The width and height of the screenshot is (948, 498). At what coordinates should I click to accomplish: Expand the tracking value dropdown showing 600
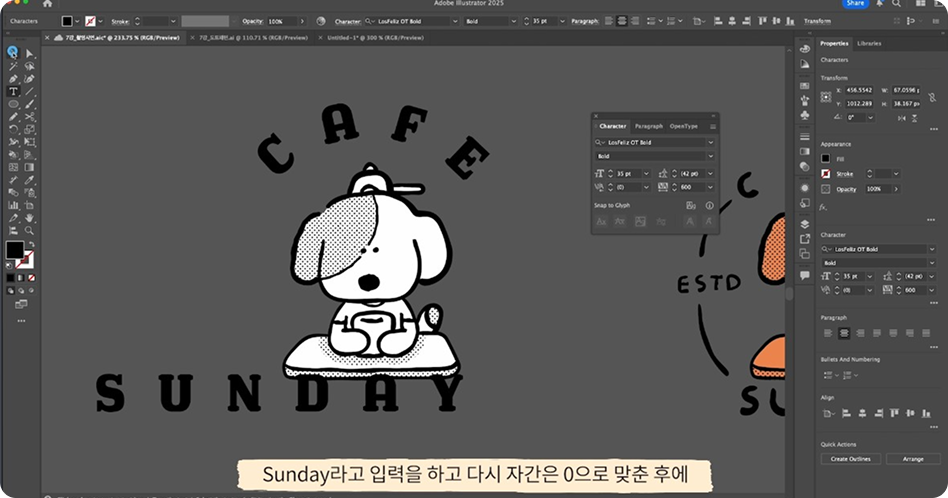click(712, 186)
